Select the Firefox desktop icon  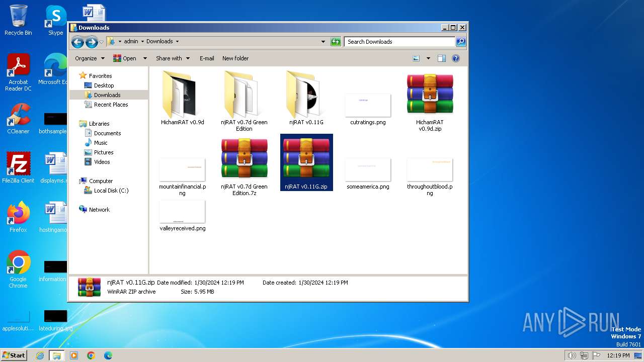click(x=18, y=217)
